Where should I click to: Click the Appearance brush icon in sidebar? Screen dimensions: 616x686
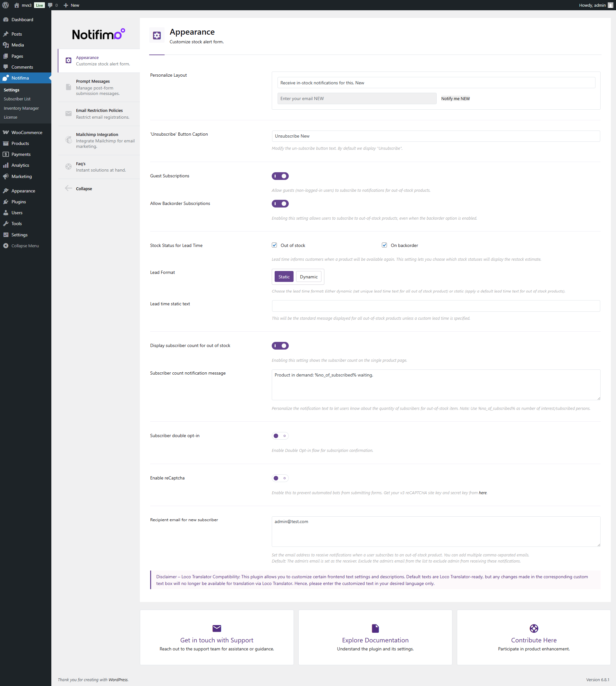pos(6,191)
